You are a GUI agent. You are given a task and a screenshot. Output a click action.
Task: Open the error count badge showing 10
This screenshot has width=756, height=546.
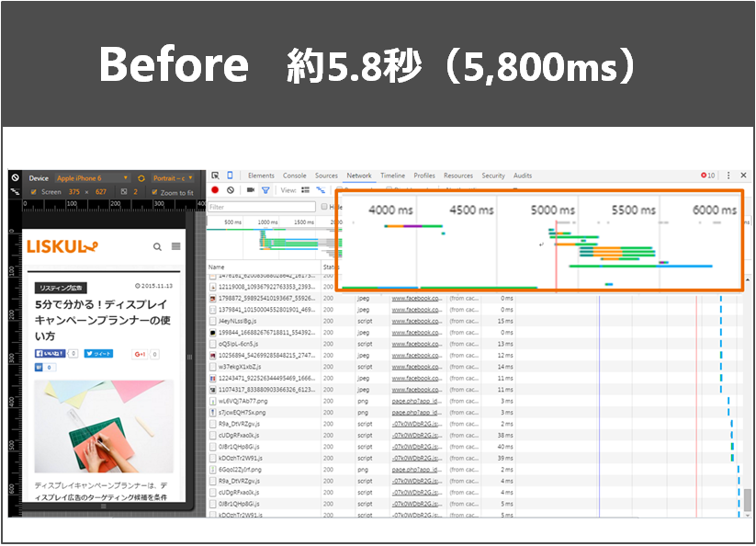coord(708,176)
